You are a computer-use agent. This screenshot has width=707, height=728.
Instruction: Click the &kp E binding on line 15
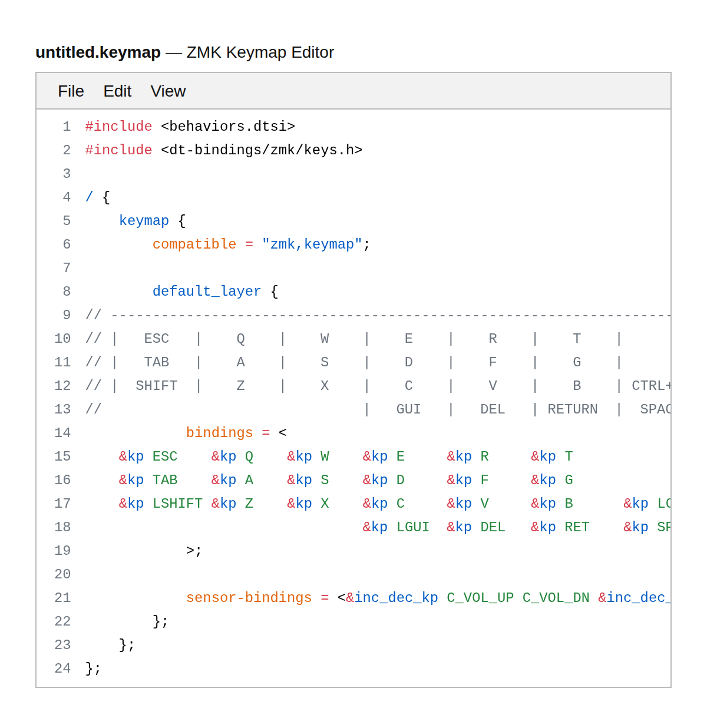pyautogui.click(x=384, y=456)
